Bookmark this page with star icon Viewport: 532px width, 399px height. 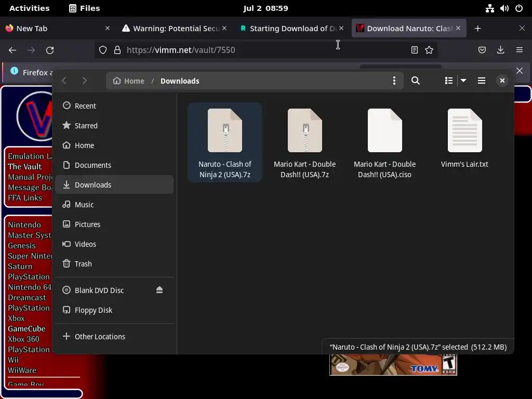pos(429,50)
